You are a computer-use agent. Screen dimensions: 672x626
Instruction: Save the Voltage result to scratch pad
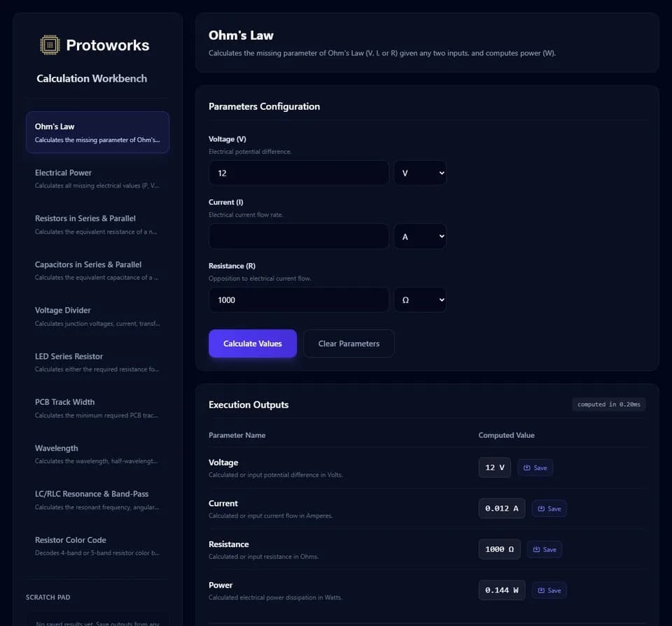535,467
